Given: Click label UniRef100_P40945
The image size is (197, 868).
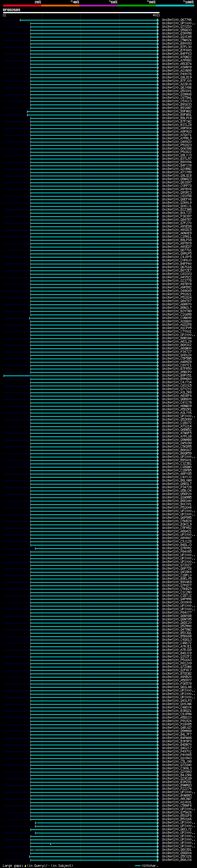Looking at the screenshot, I should (x=177, y=755).
